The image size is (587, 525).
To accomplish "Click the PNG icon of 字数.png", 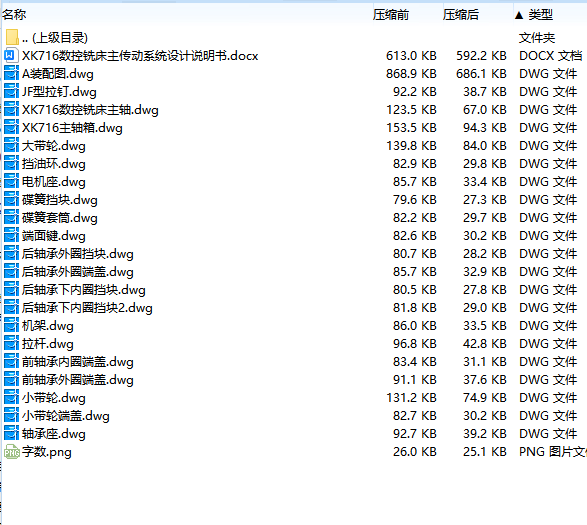I will (12, 452).
